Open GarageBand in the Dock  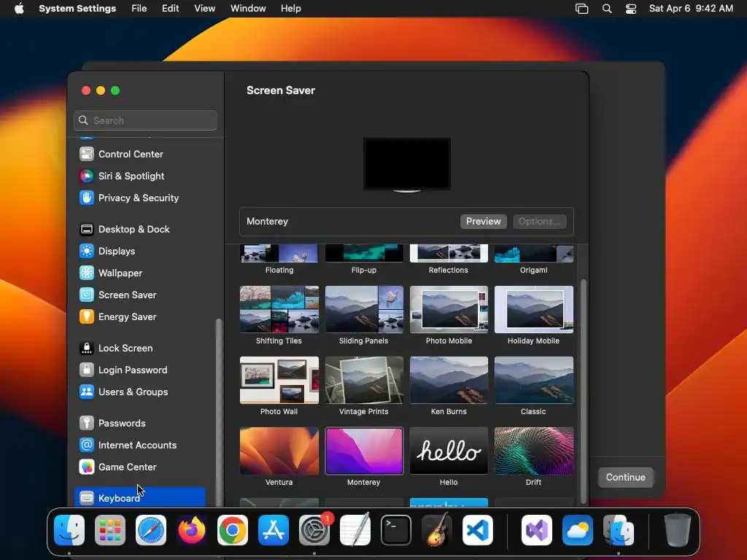coord(437,530)
